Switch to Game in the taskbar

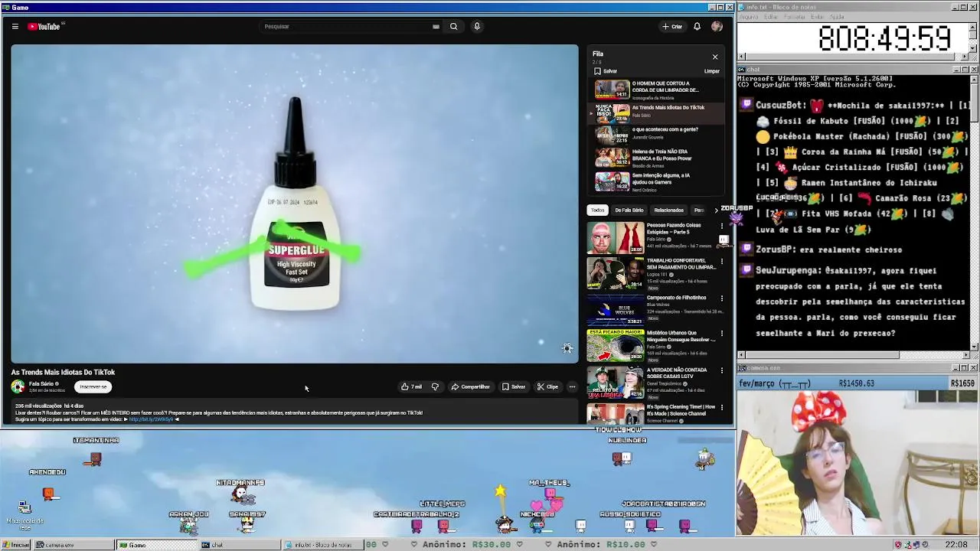[x=156, y=545]
